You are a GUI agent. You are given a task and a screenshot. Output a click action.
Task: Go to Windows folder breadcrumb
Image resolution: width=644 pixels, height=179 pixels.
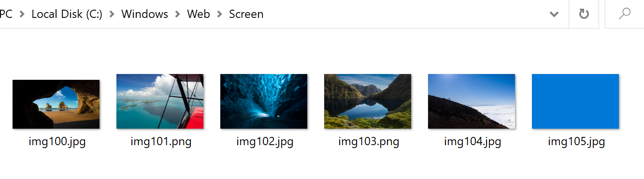tap(144, 14)
